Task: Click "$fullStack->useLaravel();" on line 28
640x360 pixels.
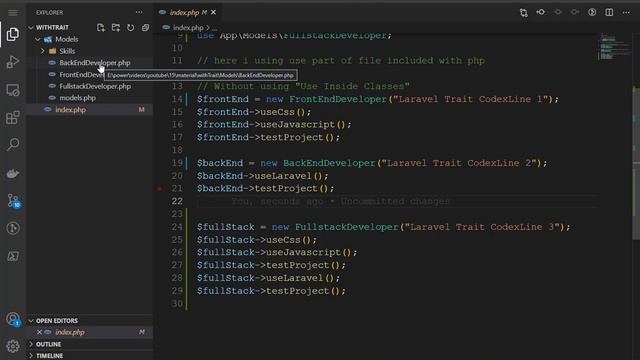Action: click(268, 278)
